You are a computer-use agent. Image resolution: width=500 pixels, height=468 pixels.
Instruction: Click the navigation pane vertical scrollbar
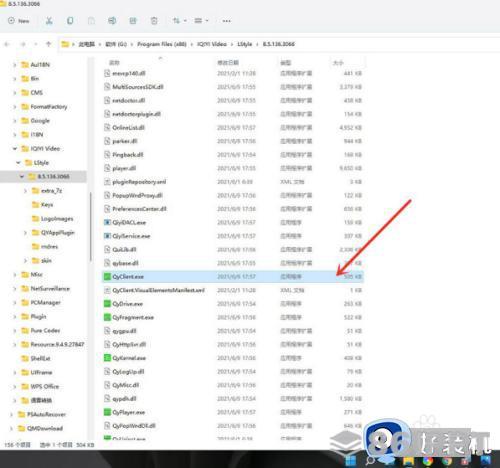tap(90, 227)
